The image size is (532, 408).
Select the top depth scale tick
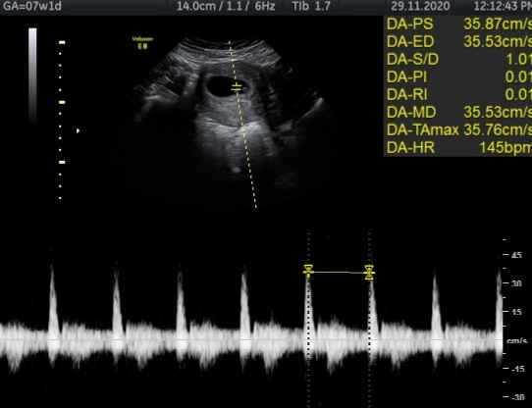pos(62,42)
